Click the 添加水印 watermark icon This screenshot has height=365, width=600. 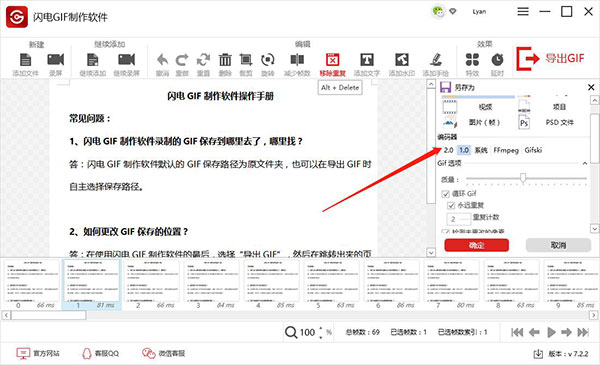tap(402, 60)
